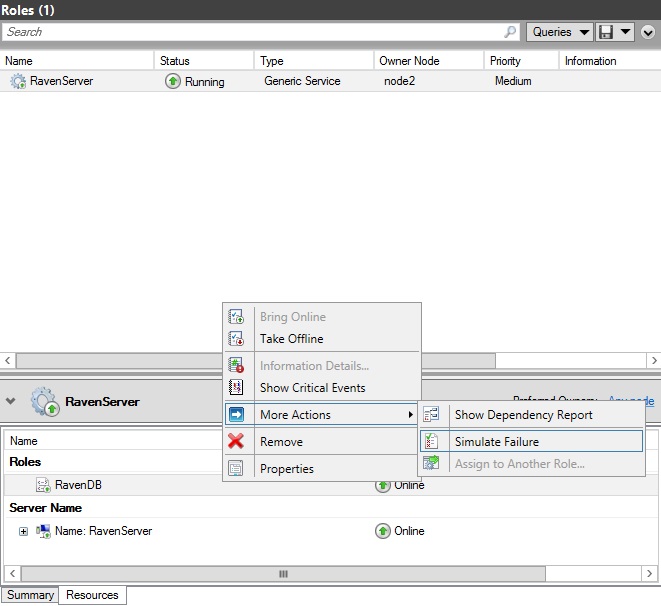This screenshot has height=606, width=661.
Task: Click the Generic Service type cell
Action: pyautogui.click(x=302, y=81)
